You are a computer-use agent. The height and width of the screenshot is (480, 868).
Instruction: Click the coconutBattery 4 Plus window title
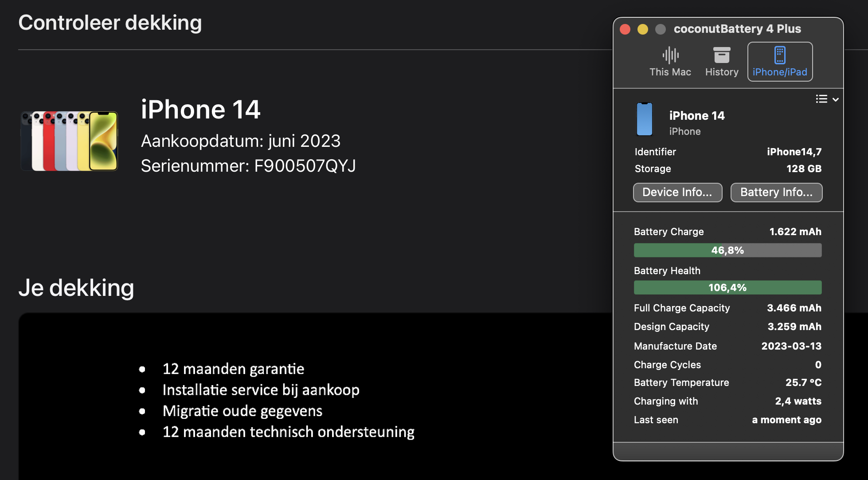[737, 29]
